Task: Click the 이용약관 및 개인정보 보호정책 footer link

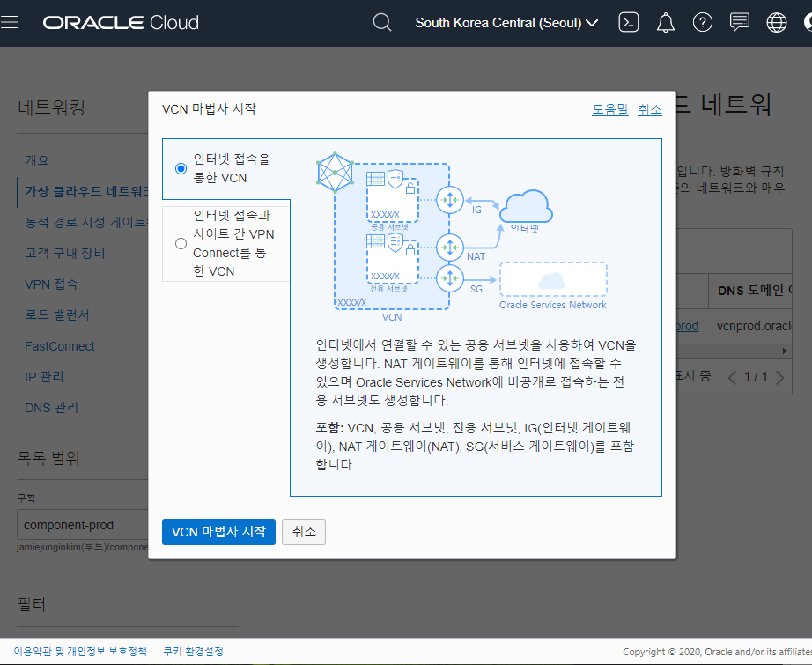Action: [x=80, y=652]
